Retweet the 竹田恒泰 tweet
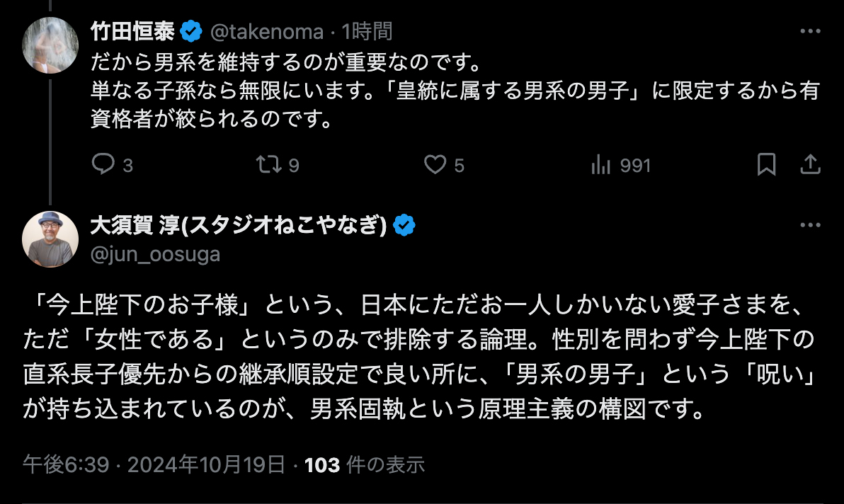The image size is (844, 504). (x=268, y=165)
